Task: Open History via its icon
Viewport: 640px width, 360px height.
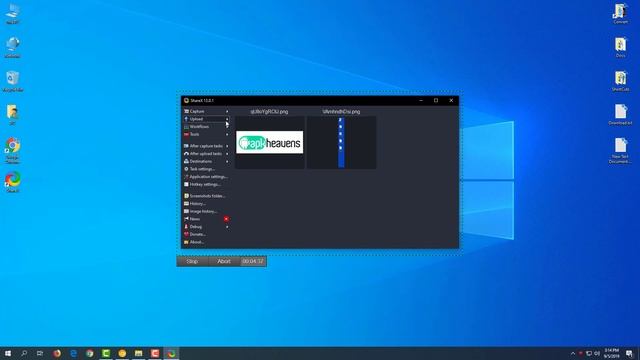Action: pyautogui.click(x=186, y=203)
